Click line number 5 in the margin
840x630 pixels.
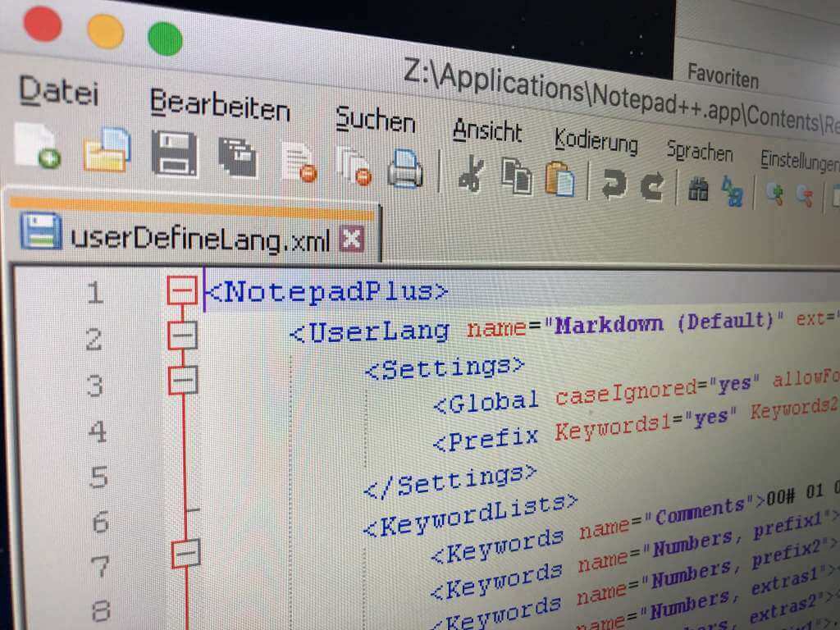click(98, 477)
